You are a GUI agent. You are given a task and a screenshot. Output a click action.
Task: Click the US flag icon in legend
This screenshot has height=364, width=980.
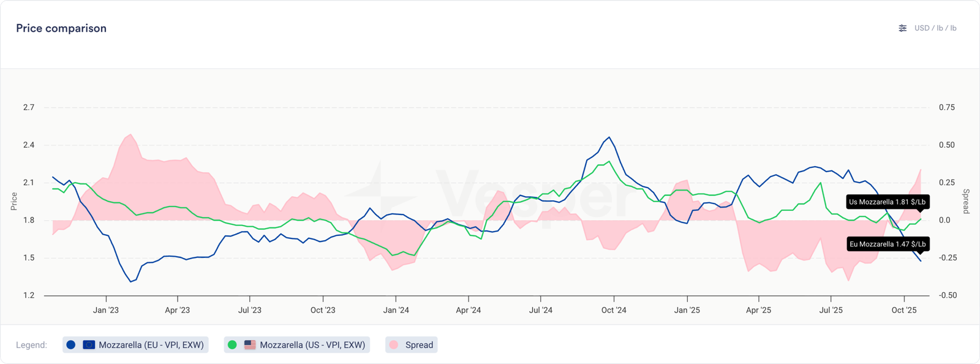pos(250,345)
